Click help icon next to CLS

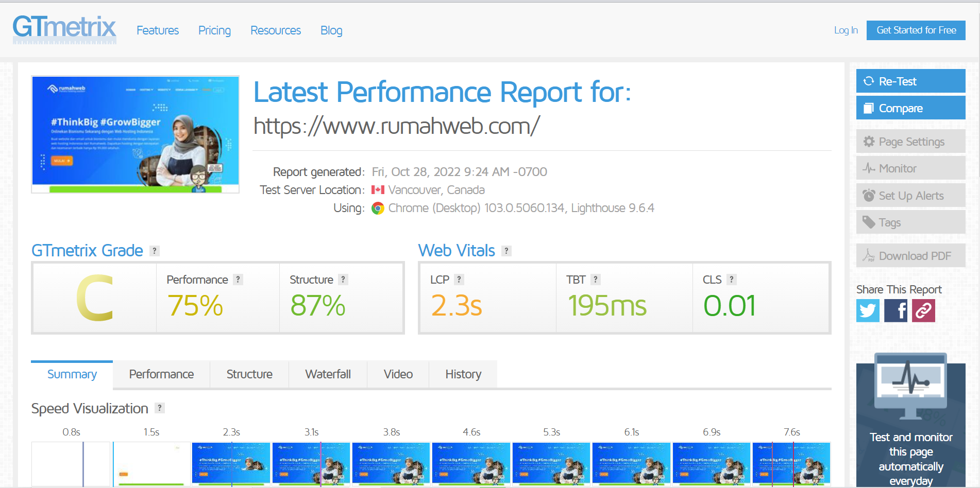click(731, 280)
